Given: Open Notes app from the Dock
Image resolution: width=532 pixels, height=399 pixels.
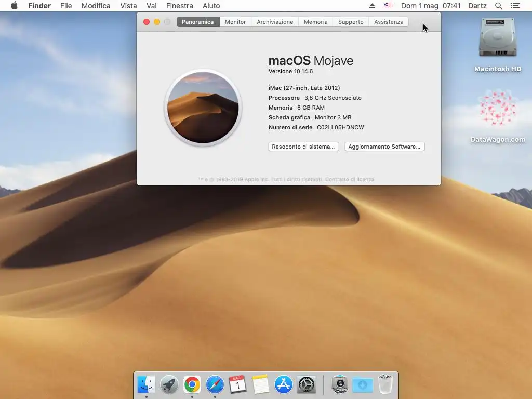Looking at the screenshot, I should (x=261, y=384).
